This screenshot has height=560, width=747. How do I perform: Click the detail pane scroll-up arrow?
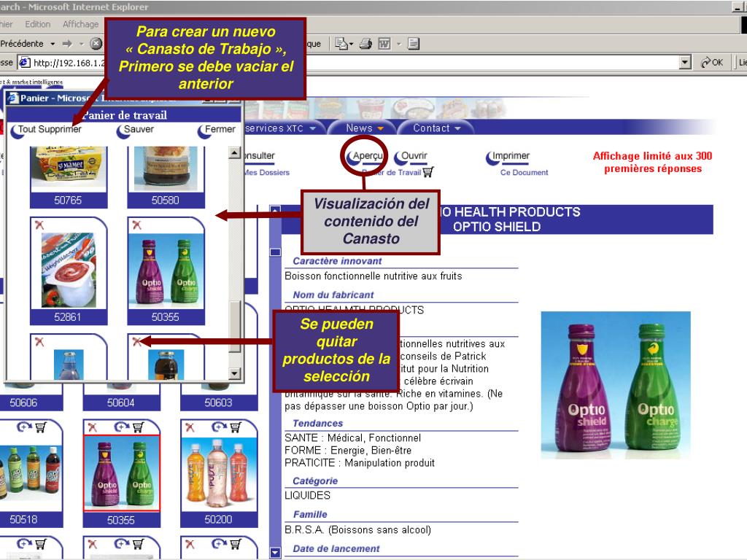point(275,210)
